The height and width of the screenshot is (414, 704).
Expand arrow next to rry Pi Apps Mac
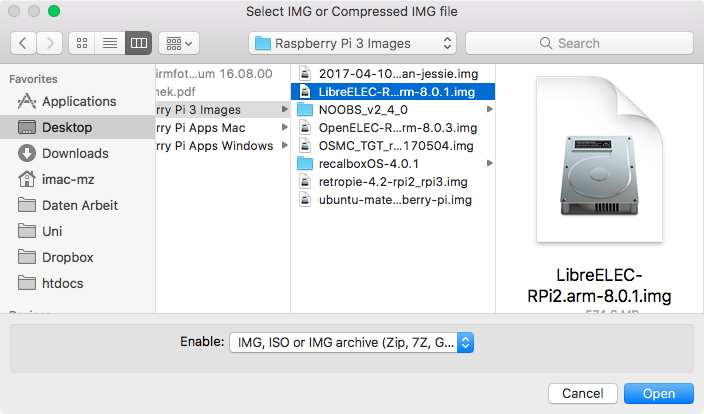[x=284, y=127]
